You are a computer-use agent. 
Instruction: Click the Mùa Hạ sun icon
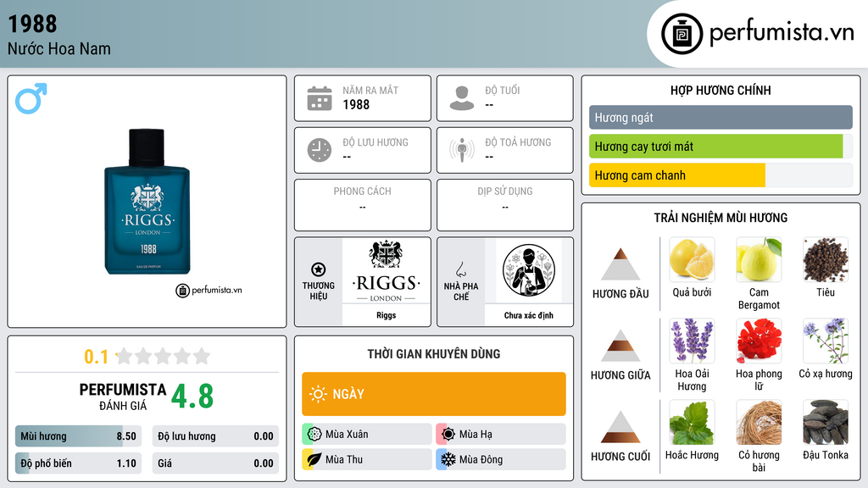448,434
